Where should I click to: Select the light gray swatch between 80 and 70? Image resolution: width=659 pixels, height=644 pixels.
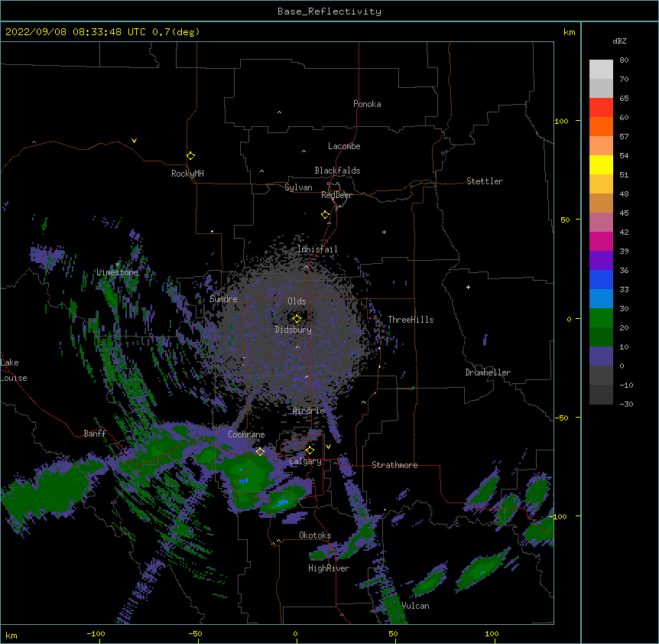point(601,69)
